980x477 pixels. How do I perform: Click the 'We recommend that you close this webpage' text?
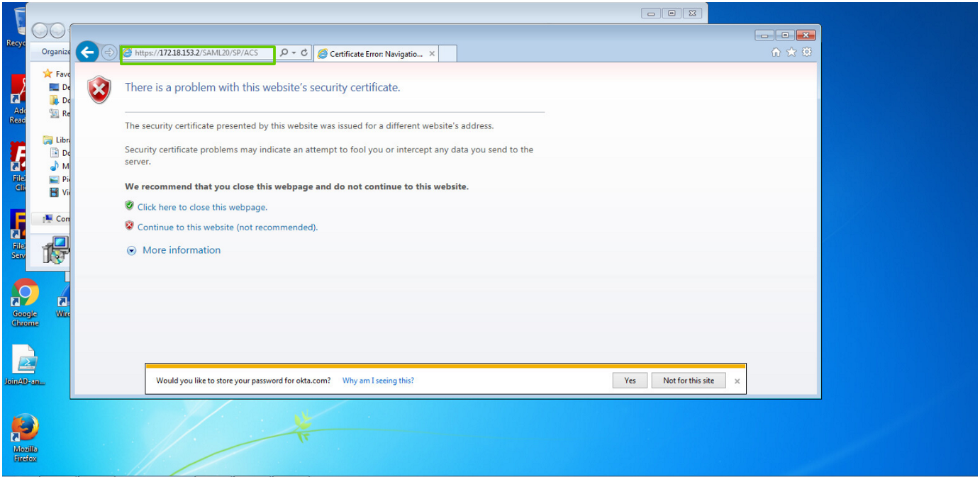296,187
